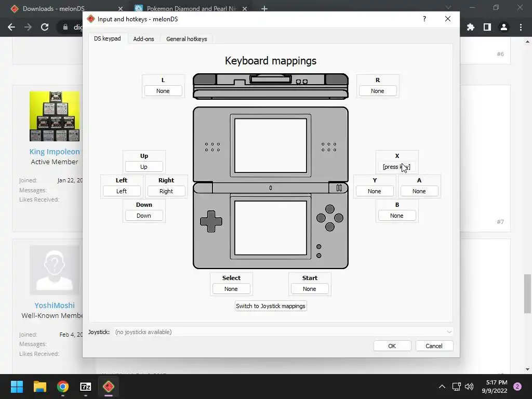Image resolution: width=532 pixels, height=399 pixels.
Task: Open Chrome profile icon
Action: coord(504,27)
